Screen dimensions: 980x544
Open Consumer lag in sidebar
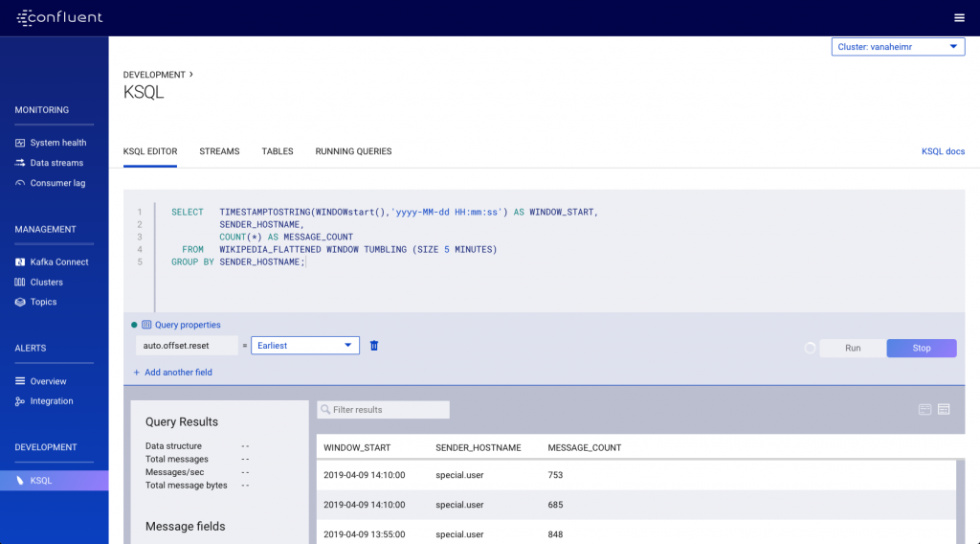click(x=57, y=183)
